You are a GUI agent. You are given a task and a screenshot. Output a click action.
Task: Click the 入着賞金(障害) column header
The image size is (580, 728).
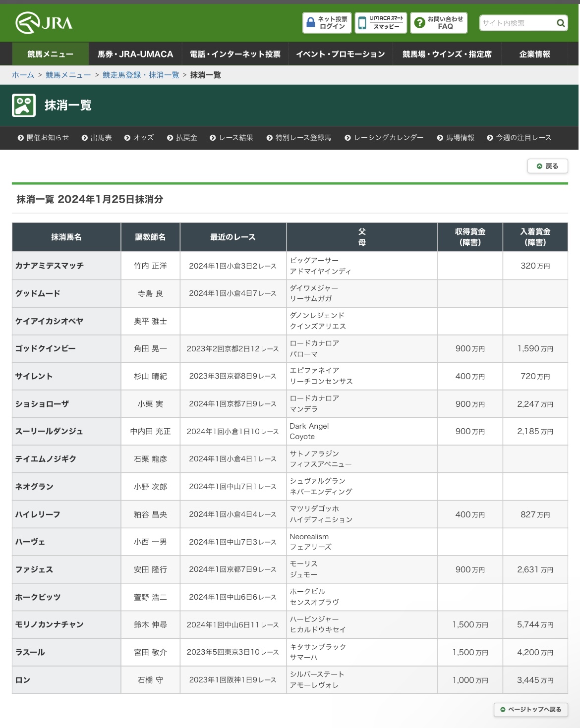click(x=535, y=237)
